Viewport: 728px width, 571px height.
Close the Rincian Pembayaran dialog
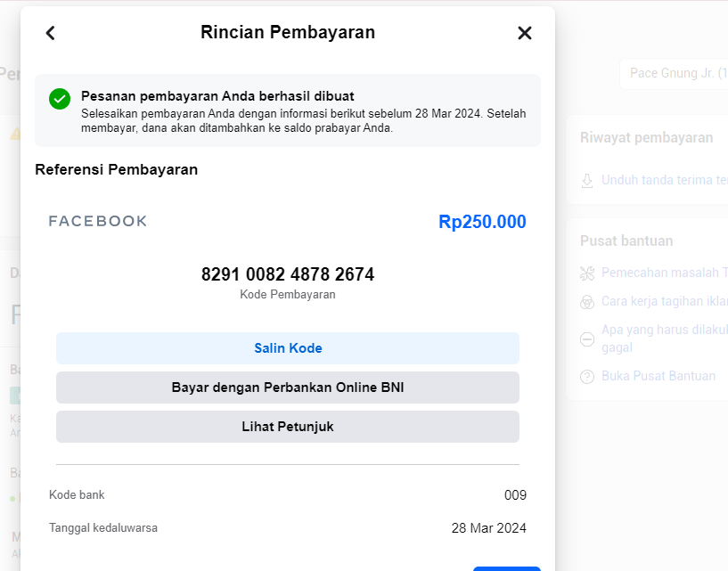pos(525,33)
